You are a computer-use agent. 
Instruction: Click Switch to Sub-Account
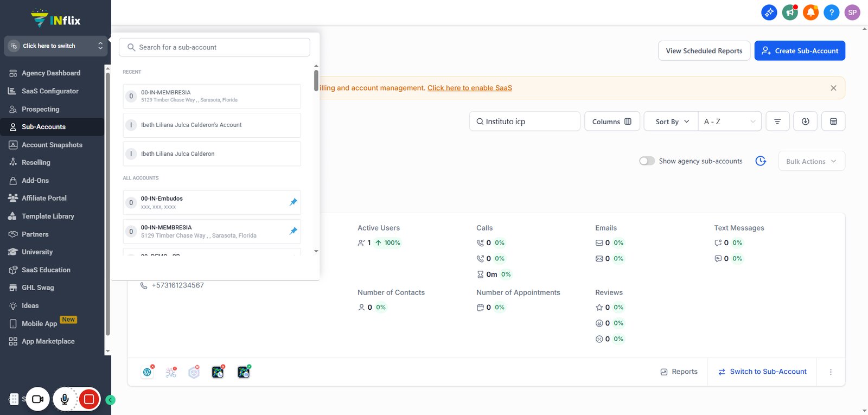pyautogui.click(x=762, y=372)
